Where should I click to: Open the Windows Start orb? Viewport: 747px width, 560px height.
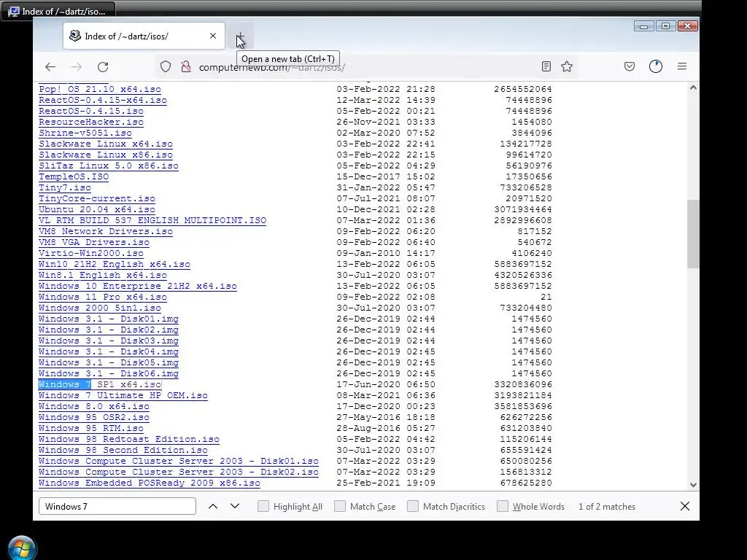tap(22, 548)
